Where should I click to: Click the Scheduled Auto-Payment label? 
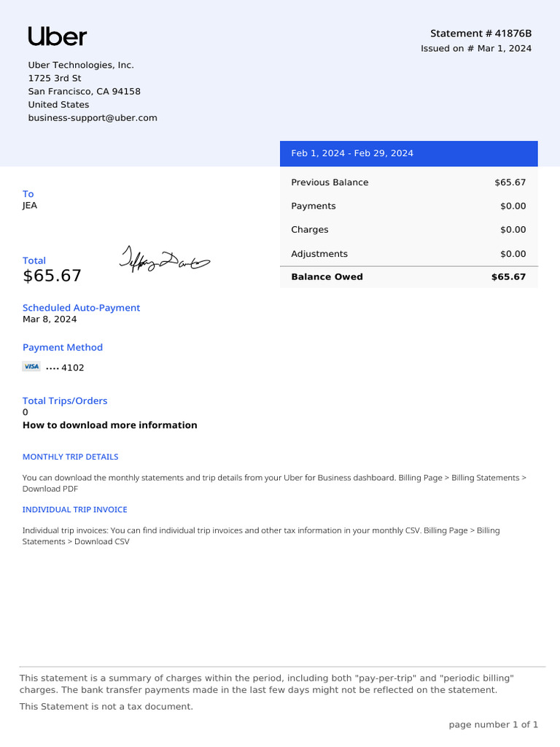click(x=81, y=308)
